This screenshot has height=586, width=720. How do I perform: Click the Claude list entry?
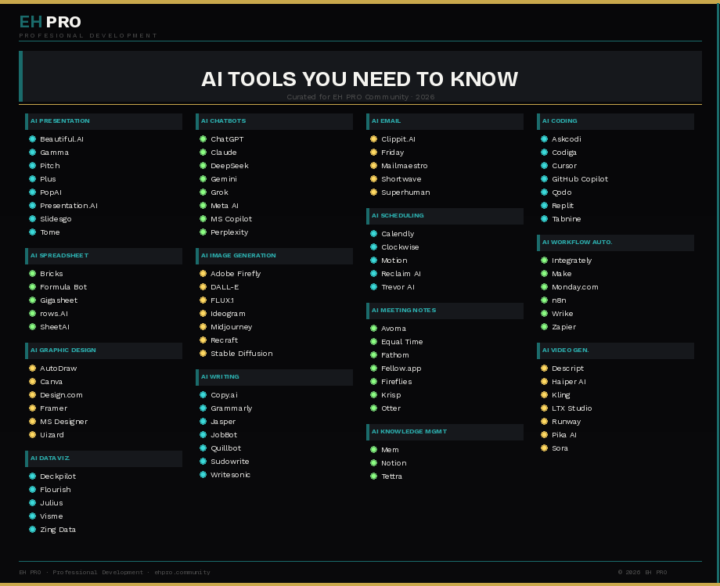[x=218, y=152]
